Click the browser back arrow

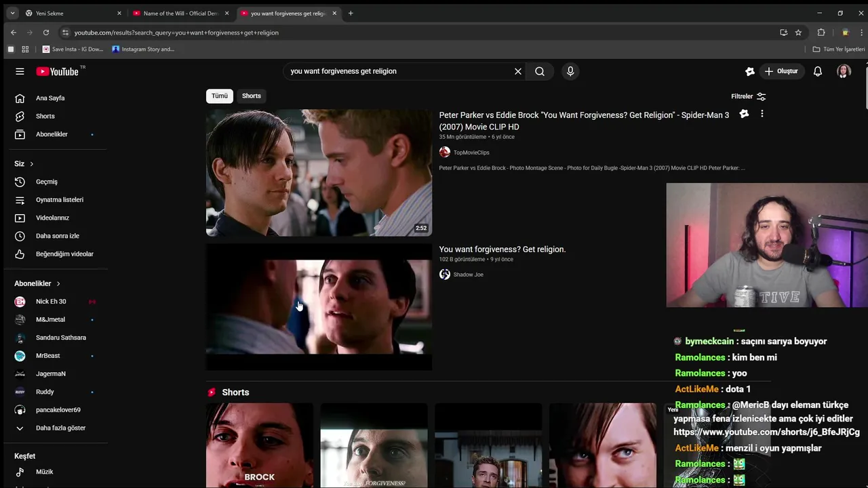(13, 32)
